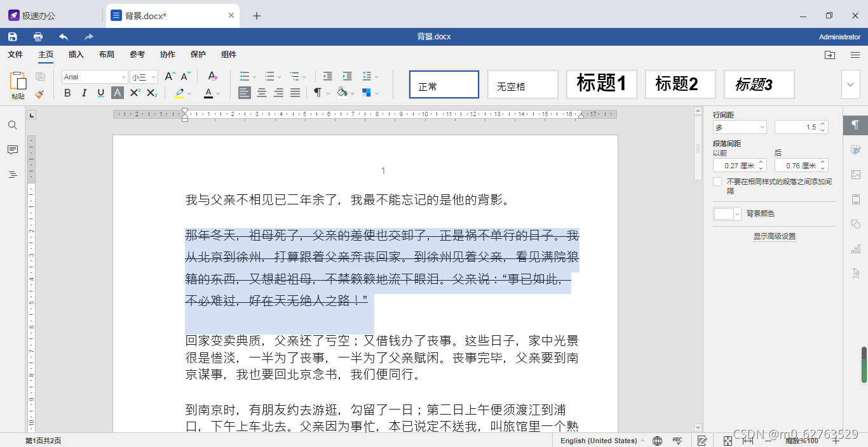Screen dimensions: 868x447
Task: Click spell check ABC icon
Action: tap(677, 441)
